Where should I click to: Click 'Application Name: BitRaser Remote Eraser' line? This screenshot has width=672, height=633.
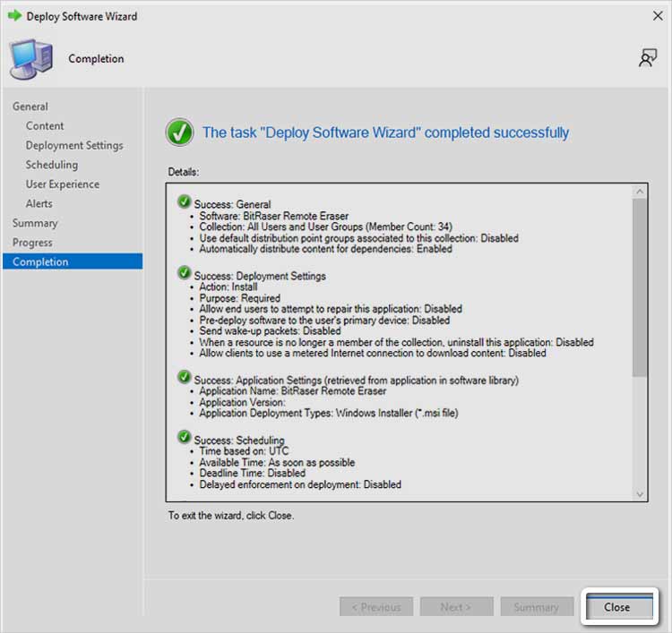(293, 391)
